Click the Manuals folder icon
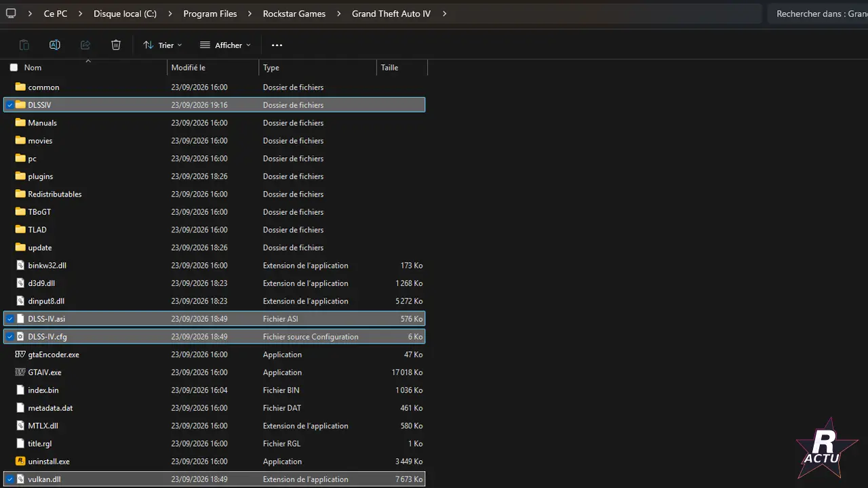Image resolution: width=868 pixels, height=488 pixels. pyautogui.click(x=20, y=123)
